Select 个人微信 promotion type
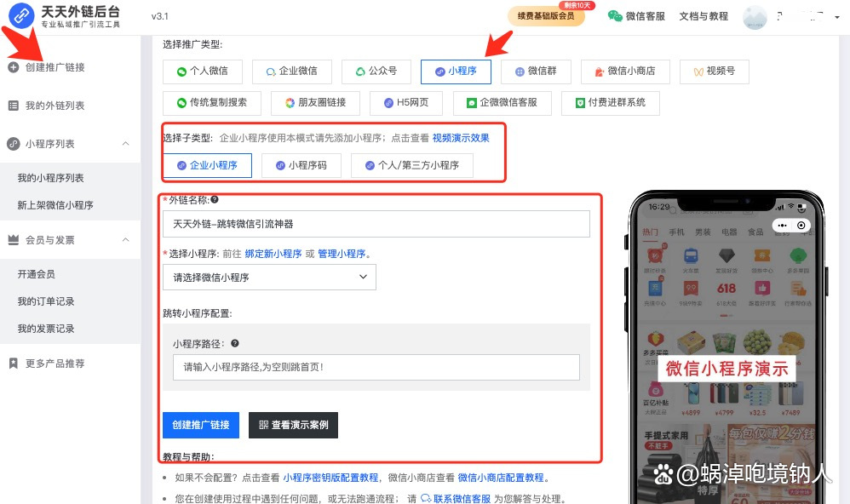Image resolution: width=850 pixels, height=504 pixels. tap(203, 71)
